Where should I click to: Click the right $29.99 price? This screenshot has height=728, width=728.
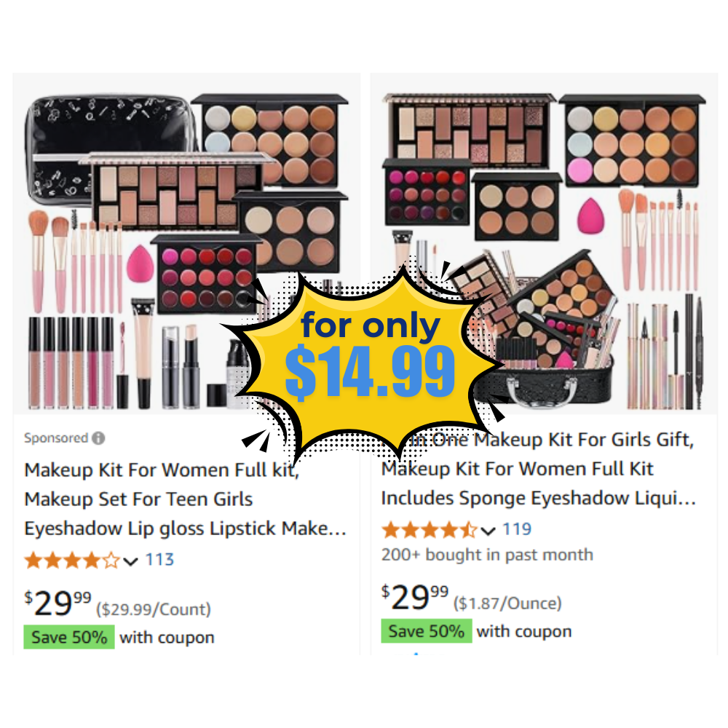(415, 597)
